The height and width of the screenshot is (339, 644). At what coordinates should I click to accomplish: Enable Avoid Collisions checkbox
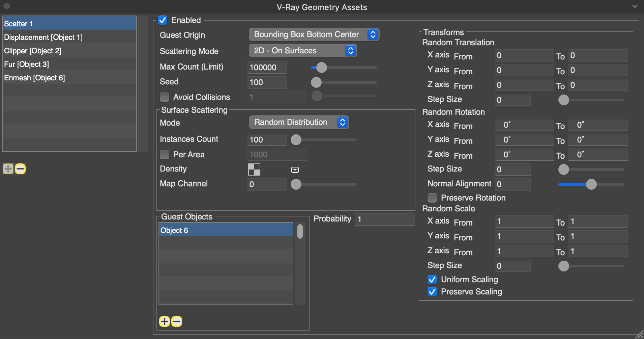tap(165, 97)
